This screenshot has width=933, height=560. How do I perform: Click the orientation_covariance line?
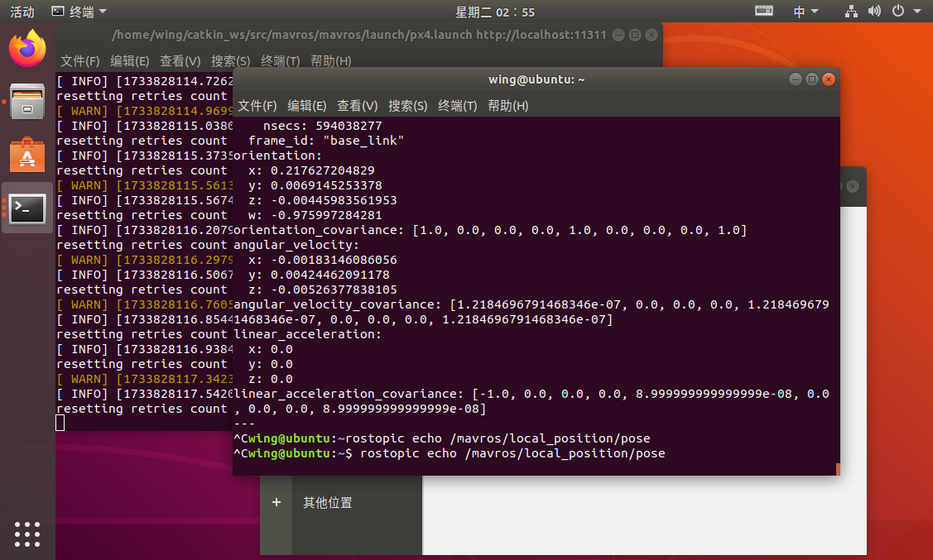point(490,230)
